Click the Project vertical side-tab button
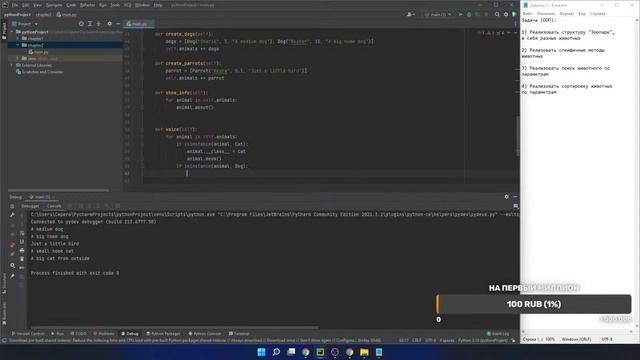Screen dimensions: 640x360 (4, 31)
